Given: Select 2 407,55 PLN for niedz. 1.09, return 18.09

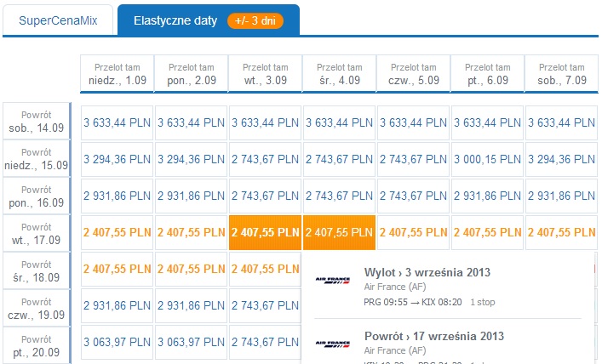Looking at the screenshot, I should 118,270.
